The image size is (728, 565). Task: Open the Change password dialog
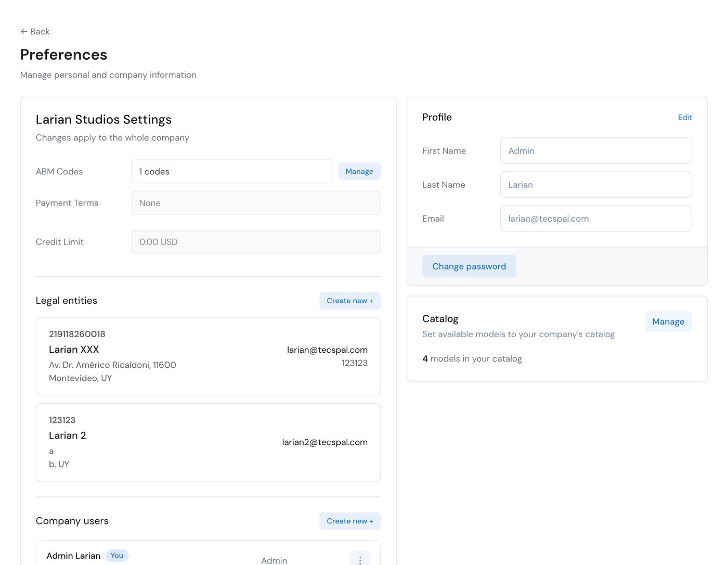pos(469,266)
